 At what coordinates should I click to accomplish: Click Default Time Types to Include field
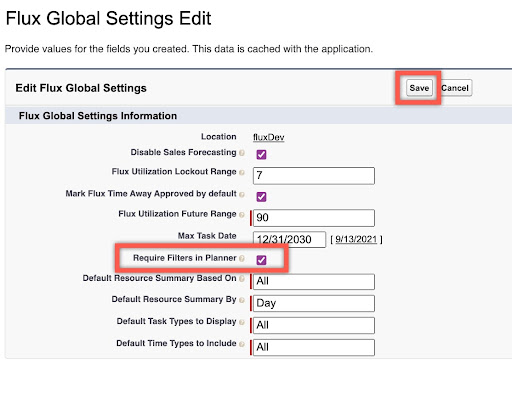(x=314, y=347)
